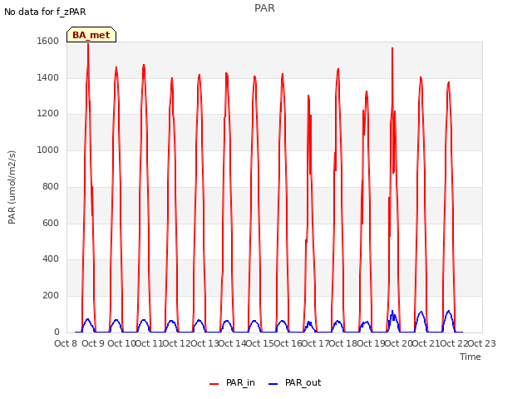Toggle the PAR_in legend entry
Viewport: 532px width, 399px height.
[232, 383]
